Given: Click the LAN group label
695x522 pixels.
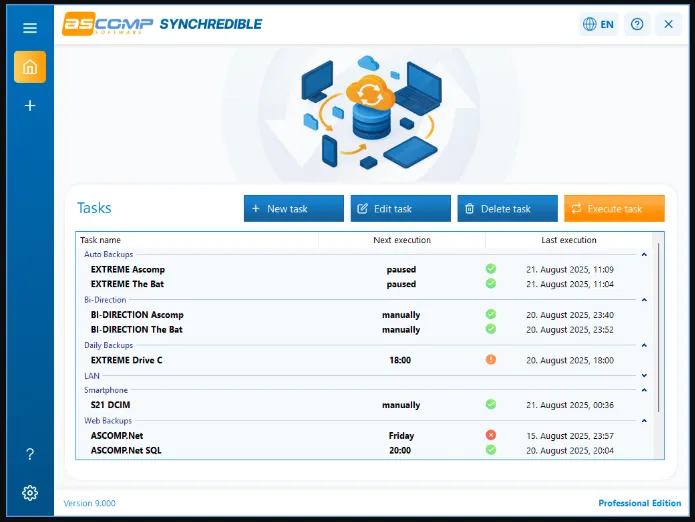Looking at the screenshot, I should click(92, 376).
